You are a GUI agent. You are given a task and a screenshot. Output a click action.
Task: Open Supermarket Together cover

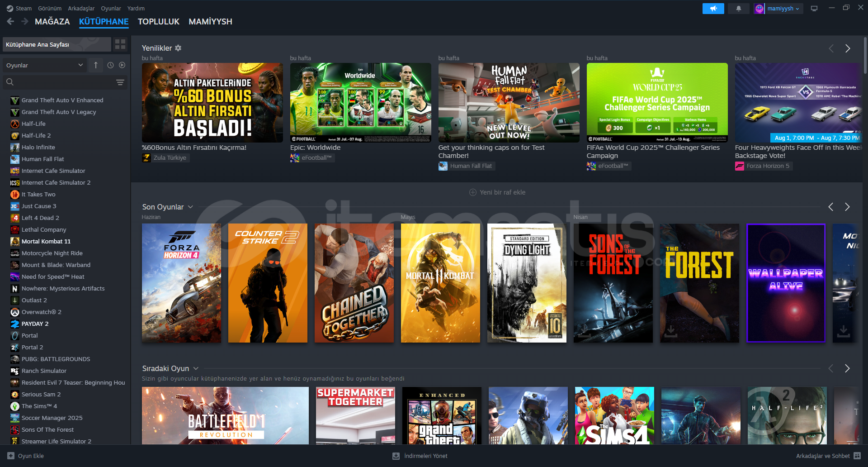[355, 415]
